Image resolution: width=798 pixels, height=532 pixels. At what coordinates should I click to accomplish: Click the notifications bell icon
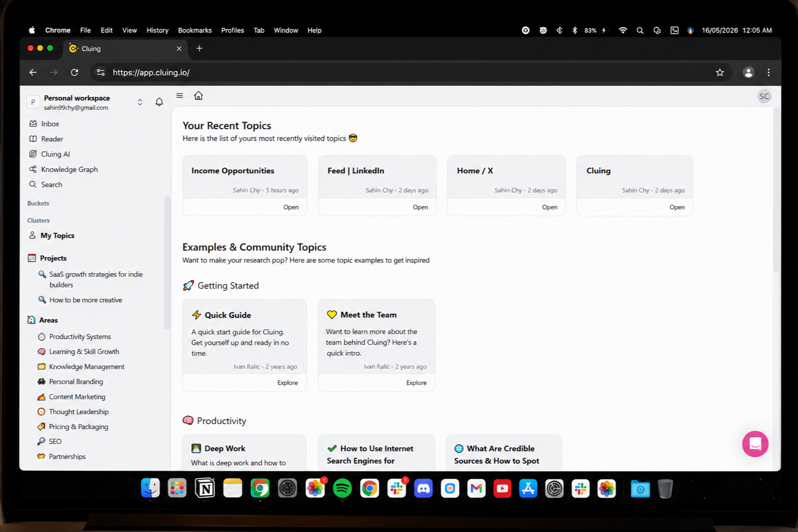point(159,102)
